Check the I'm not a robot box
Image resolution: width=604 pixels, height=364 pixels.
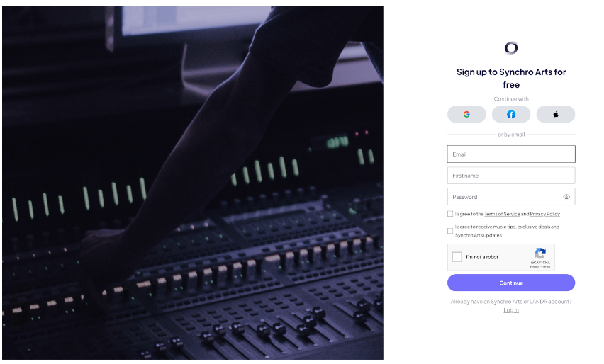click(457, 256)
